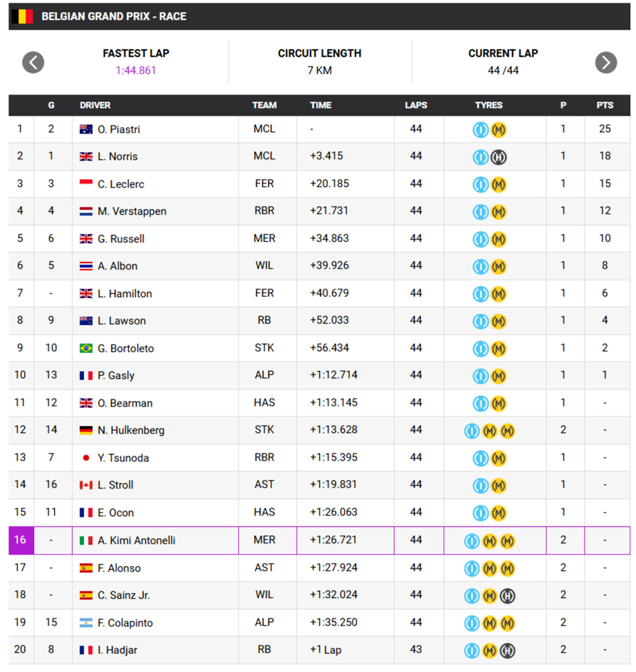Click the TYRES column header

489,105
